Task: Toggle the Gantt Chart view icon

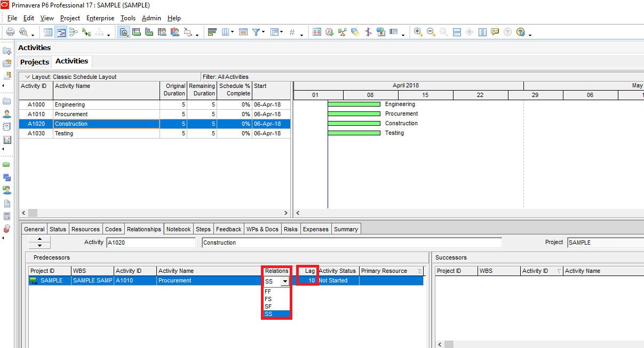Action: tap(61, 32)
